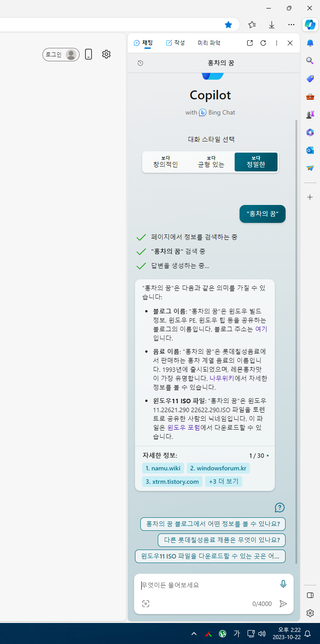Screen dimensions: 320x644
Task: Click suggestion about 롯데칠성음료 제품
Action: pyautogui.click(x=222, y=540)
